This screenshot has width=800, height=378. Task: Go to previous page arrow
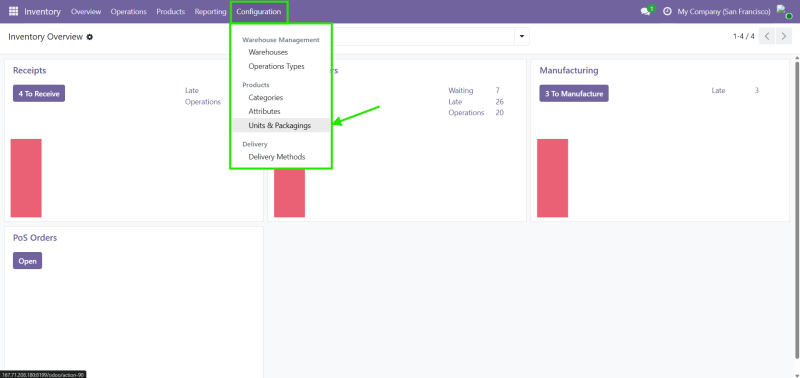767,36
